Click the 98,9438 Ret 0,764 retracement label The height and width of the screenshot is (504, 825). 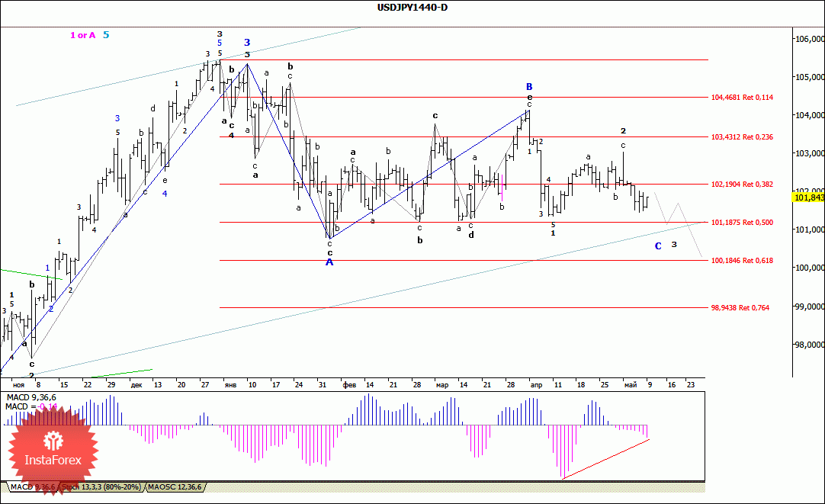740,308
